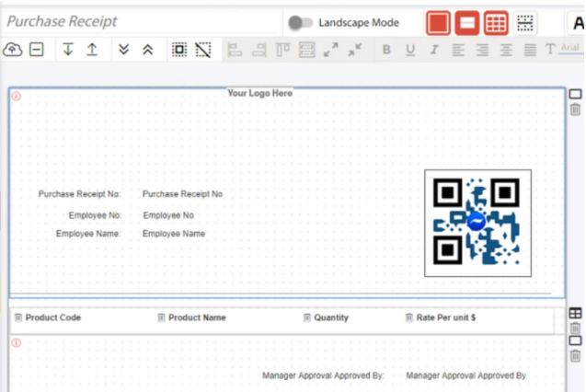Delete the table section with trash icon
Screen dimensions: 586x392
click(575, 329)
